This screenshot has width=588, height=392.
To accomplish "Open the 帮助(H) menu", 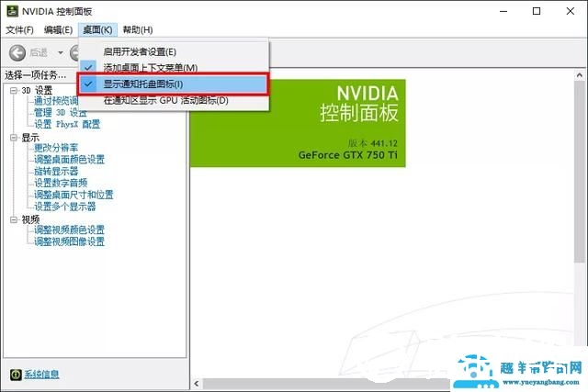I will coord(138,29).
